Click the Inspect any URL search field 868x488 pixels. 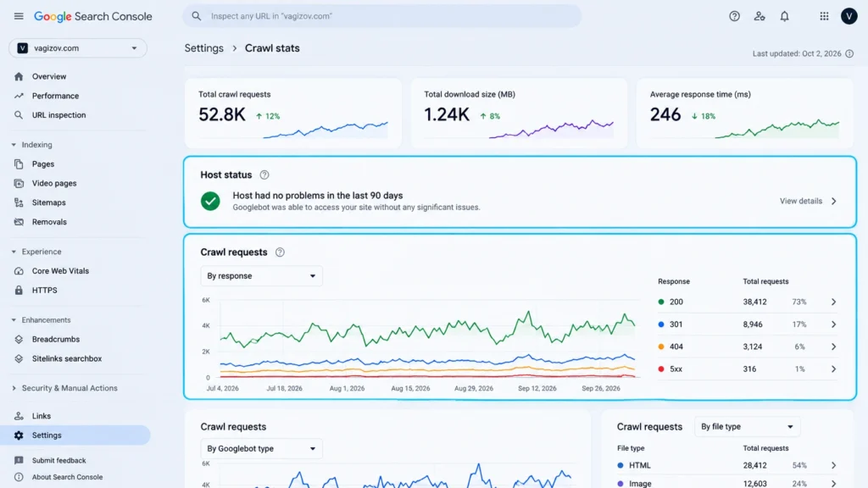[x=382, y=16]
